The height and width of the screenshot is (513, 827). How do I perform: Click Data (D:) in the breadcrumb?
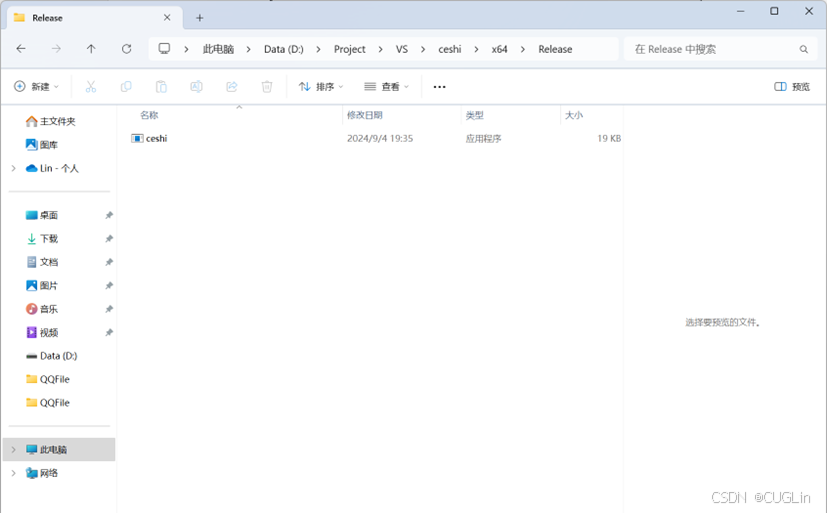(284, 49)
